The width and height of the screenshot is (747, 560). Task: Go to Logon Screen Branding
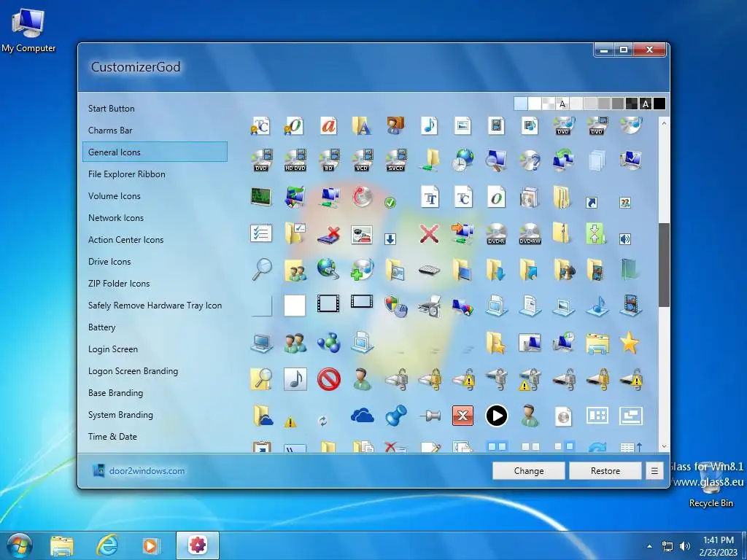(133, 371)
